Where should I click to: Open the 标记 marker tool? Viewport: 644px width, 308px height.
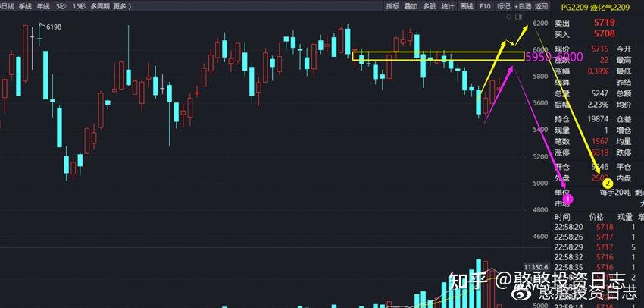[503, 5]
